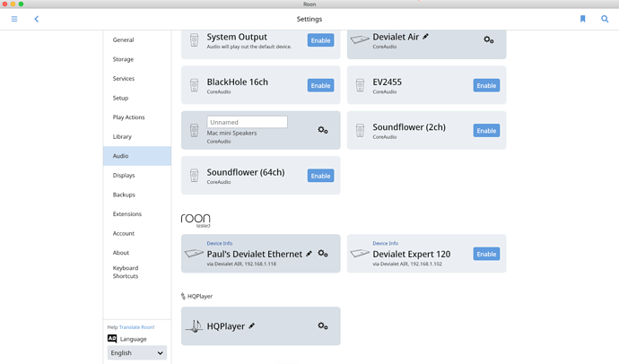Click the Language icon in sidebar
This screenshot has height=364, width=619.
(x=112, y=339)
